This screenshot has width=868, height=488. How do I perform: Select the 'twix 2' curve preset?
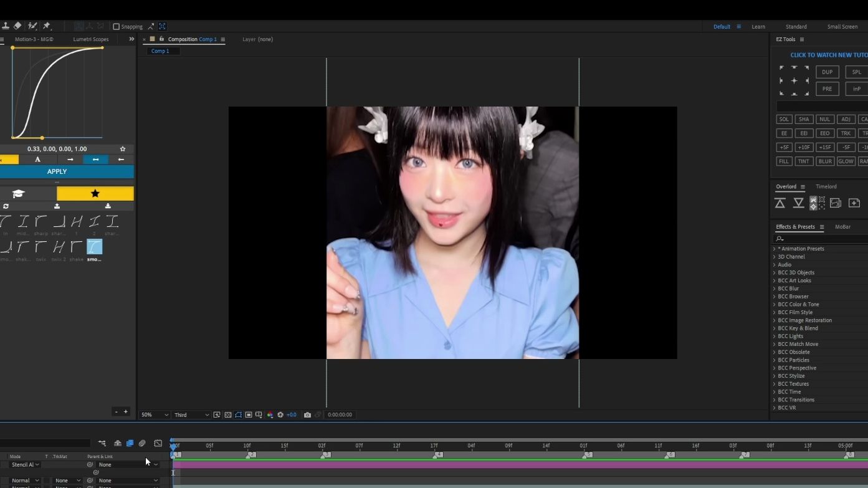(59, 249)
